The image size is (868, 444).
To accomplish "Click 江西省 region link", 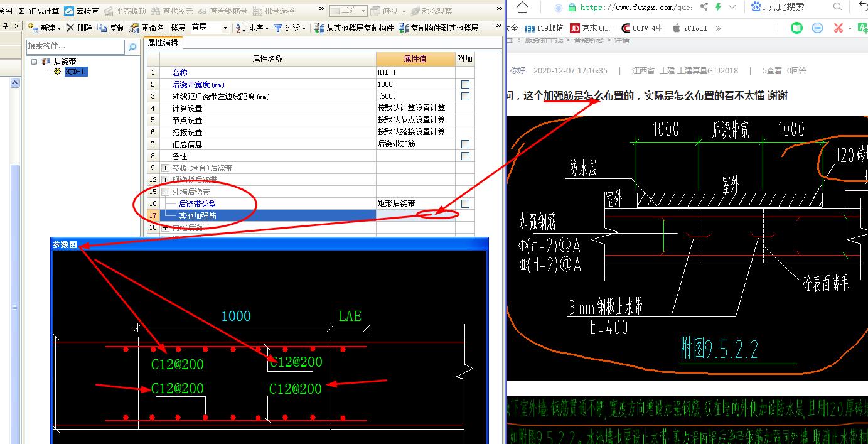I will (643, 71).
